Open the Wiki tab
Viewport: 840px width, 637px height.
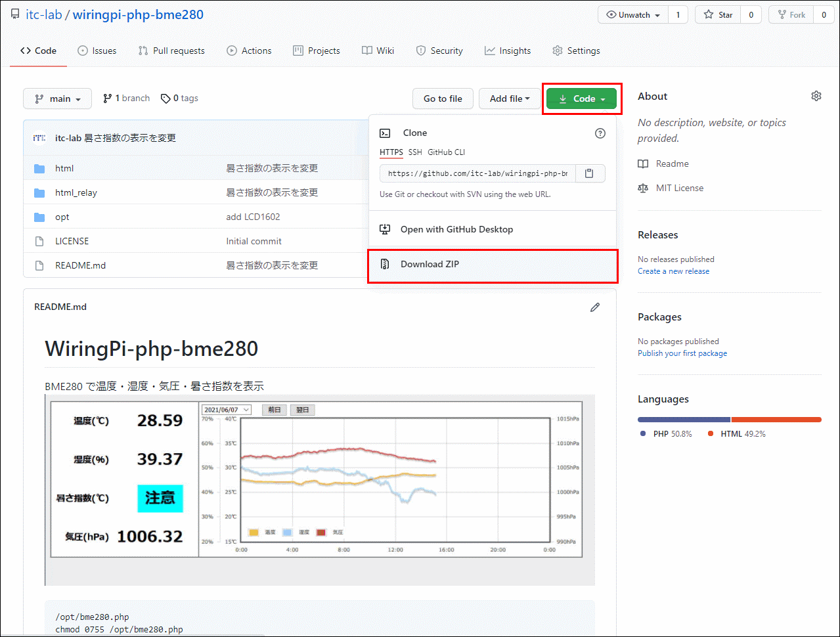(378, 51)
